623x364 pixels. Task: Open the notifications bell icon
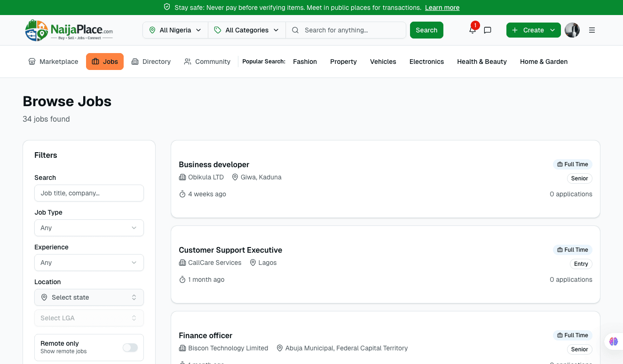tap(473, 30)
